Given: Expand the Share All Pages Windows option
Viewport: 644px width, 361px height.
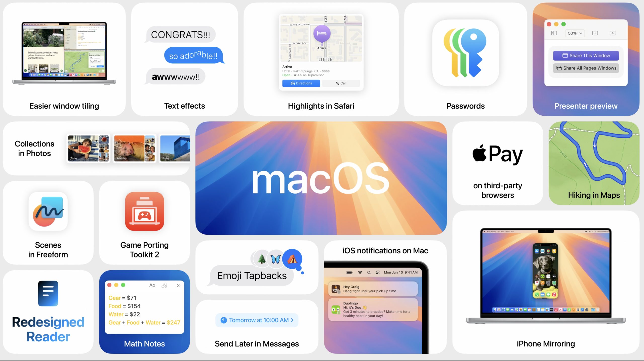Looking at the screenshot, I should click(x=586, y=68).
